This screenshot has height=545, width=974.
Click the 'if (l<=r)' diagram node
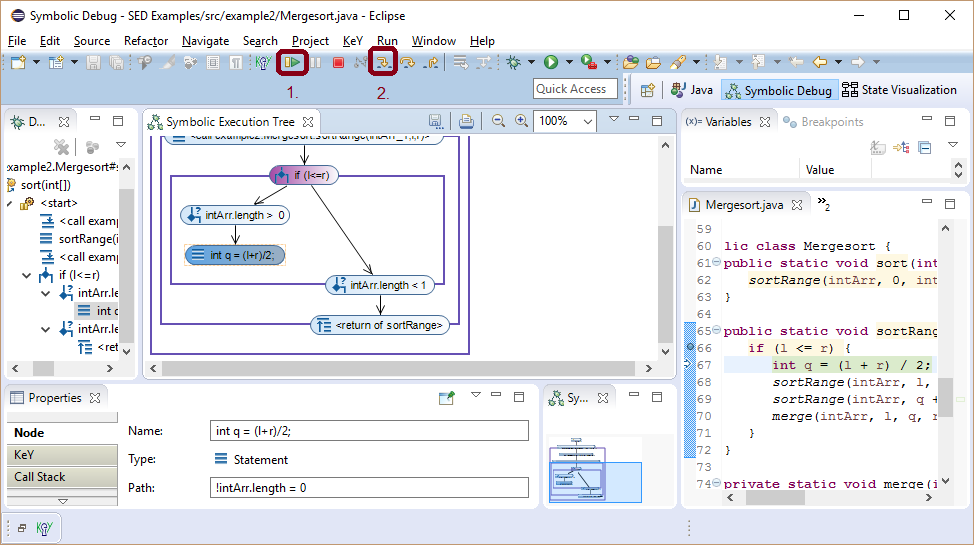304,175
